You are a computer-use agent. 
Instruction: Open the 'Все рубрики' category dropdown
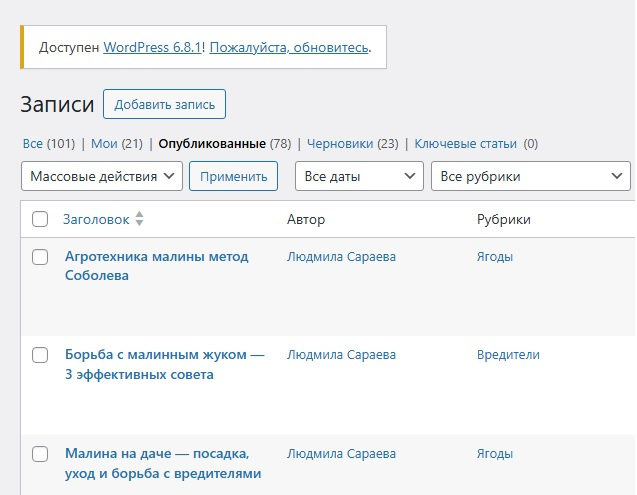[531, 176]
